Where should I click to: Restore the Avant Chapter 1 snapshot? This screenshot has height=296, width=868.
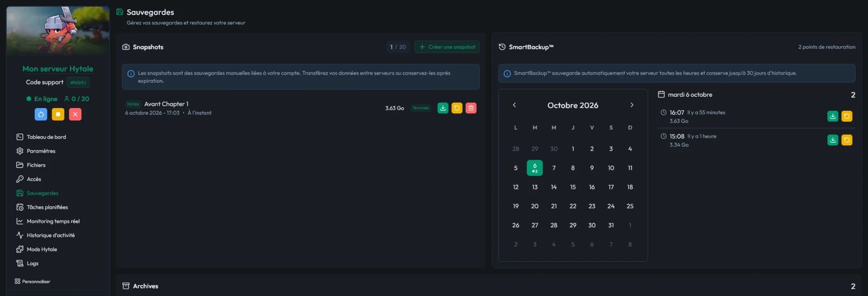[457, 108]
